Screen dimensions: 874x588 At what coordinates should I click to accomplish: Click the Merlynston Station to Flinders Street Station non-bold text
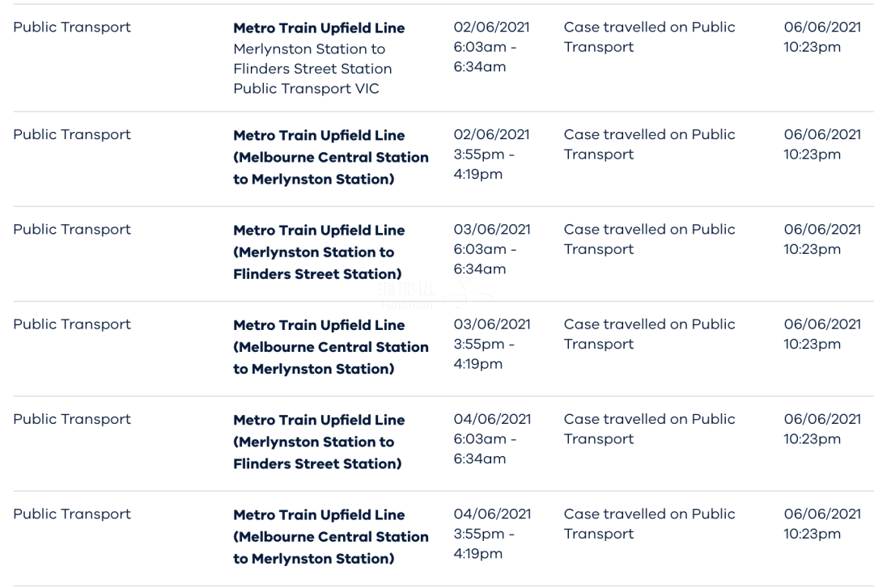tap(312, 58)
